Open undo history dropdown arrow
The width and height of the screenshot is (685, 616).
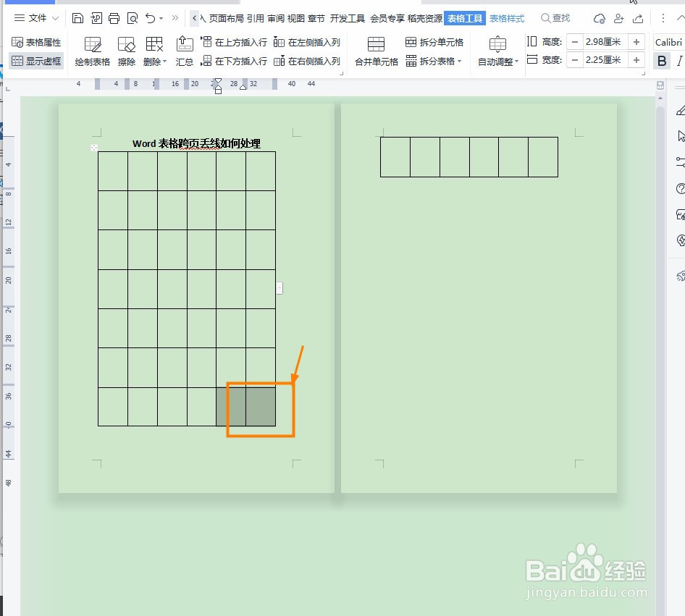coord(161,18)
